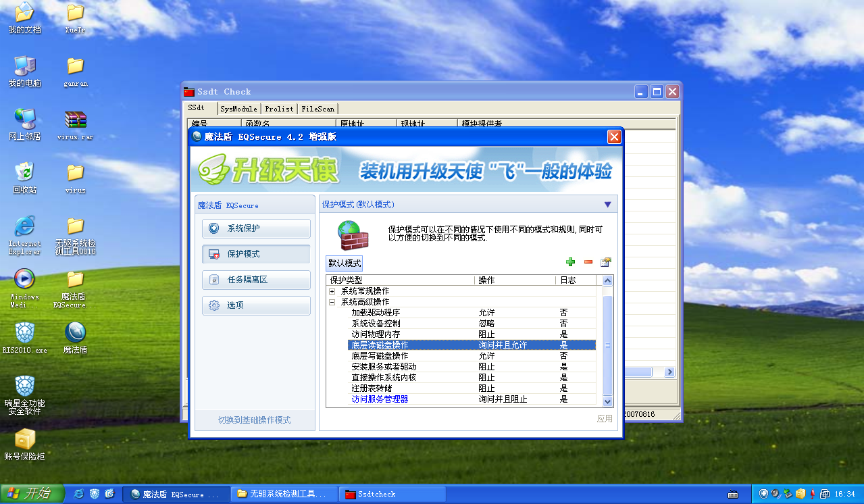Viewport: 864px width, 504px height.
Task: Select the 底层读磁盘操作 rule row
Action: [x=472, y=345]
